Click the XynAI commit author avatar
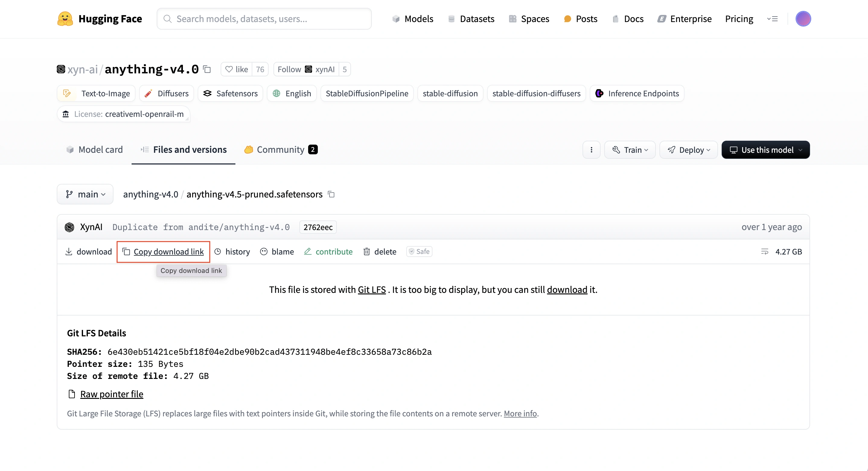This screenshot has width=868, height=471. pyautogui.click(x=69, y=227)
